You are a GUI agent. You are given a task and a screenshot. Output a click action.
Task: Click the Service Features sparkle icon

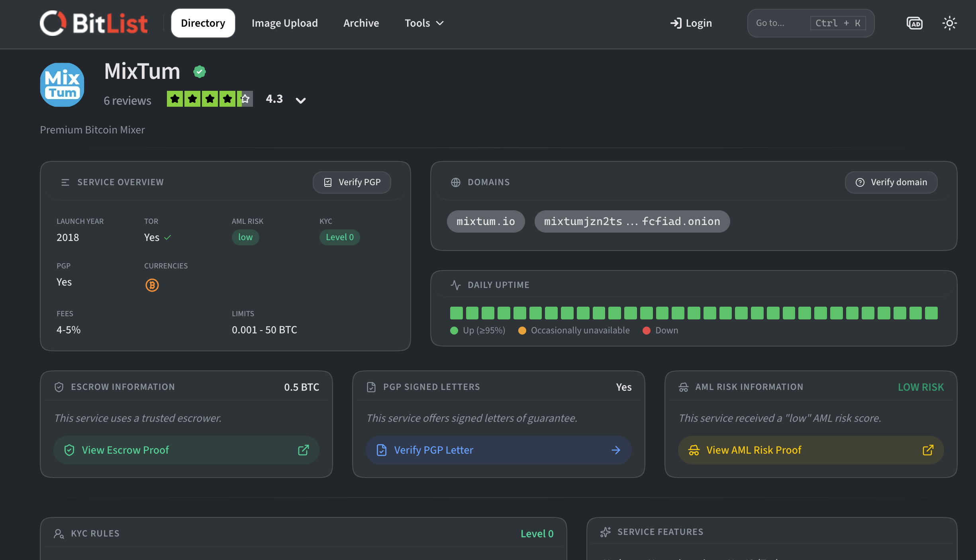pyautogui.click(x=606, y=532)
